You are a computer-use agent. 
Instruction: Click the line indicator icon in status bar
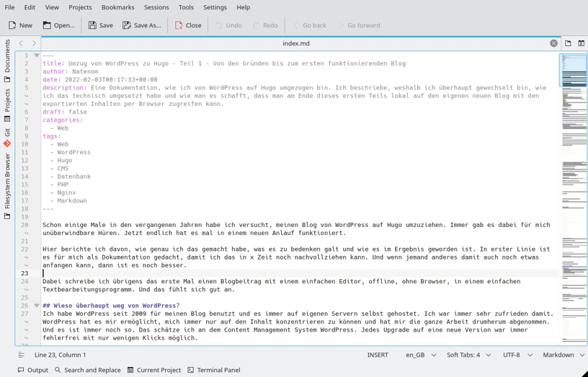(x=22, y=355)
